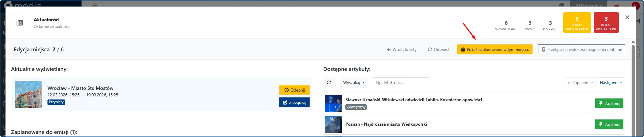Open the Poznań article thumbnail

point(333,124)
